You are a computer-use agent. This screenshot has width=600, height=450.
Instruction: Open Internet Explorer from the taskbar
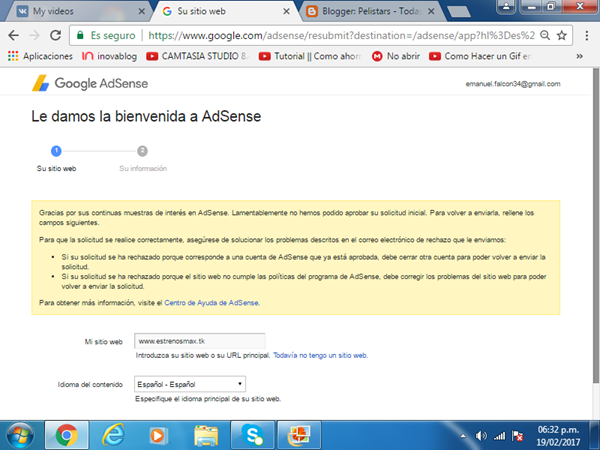pos(112,435)
